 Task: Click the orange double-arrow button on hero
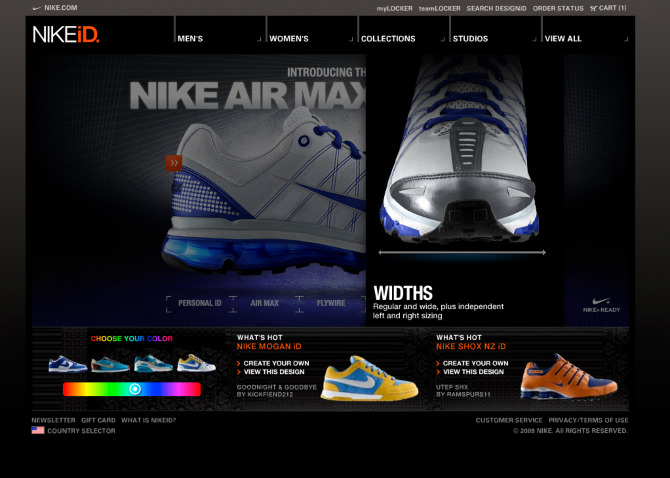[x=174, y=163]
